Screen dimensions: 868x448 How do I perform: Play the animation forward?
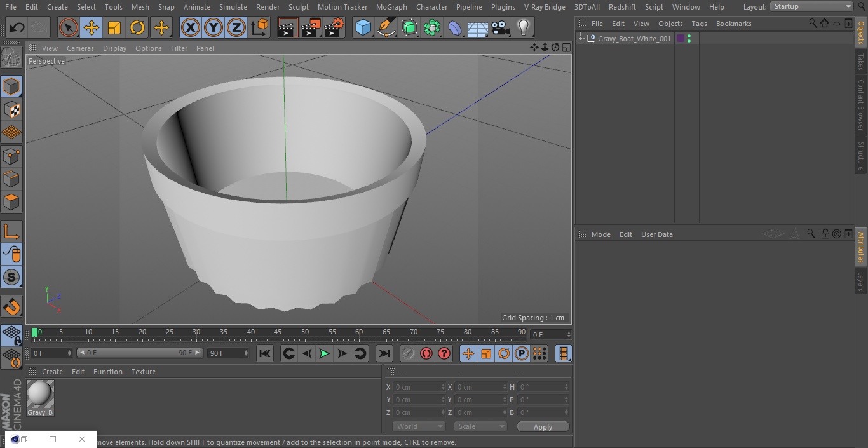coord(324,353)
